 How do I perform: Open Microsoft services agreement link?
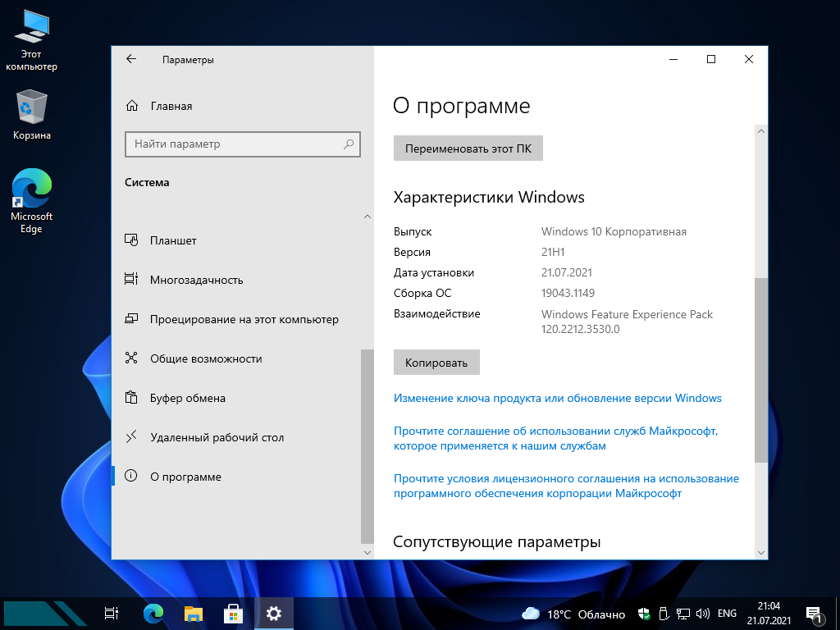click(555, 438)
